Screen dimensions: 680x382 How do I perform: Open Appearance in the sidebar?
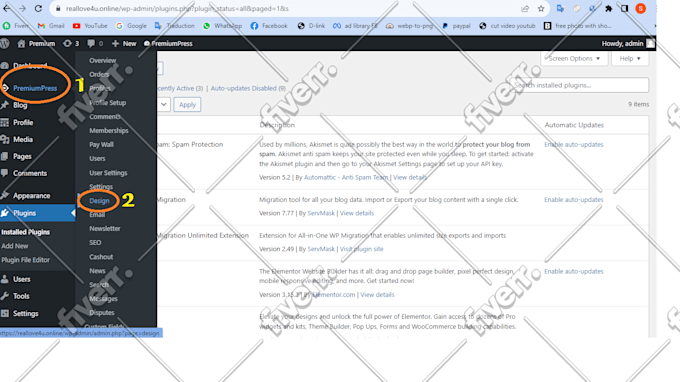point(31,196)
